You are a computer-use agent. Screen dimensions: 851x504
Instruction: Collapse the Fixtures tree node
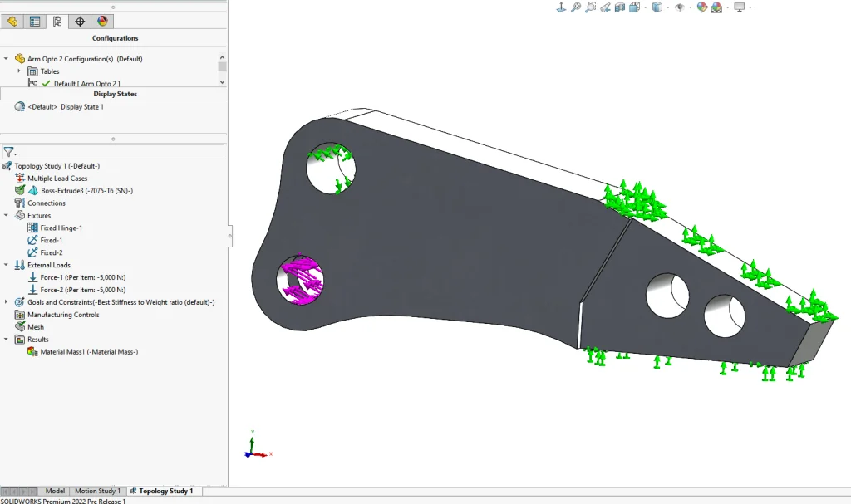point(7,216)
